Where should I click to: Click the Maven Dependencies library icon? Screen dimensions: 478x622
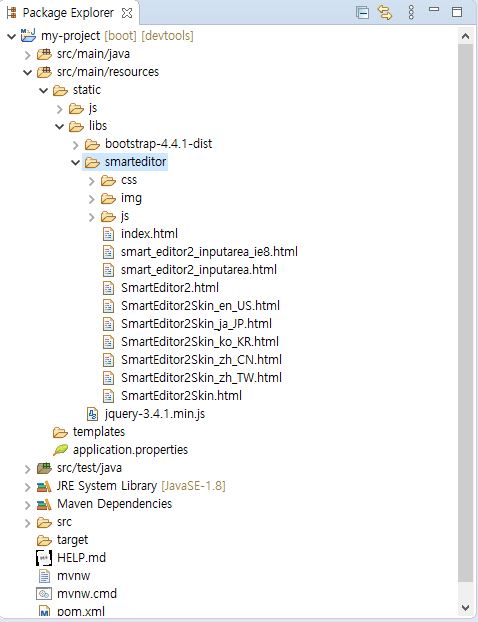pyautogui.click(x=44, y=504)
